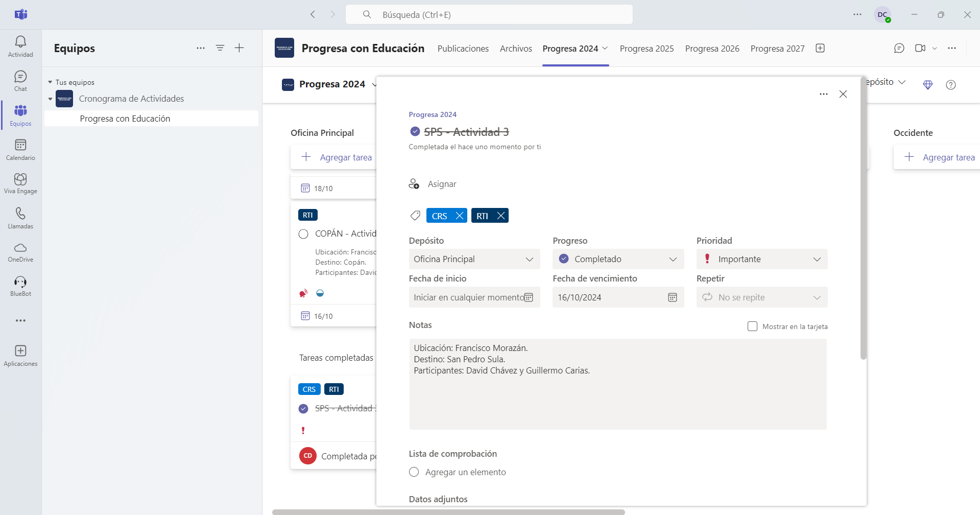Open Llamadas phone icon
The height and width of the screenshot is (515, 980).
pyautogui.click(x=20, y=218)
